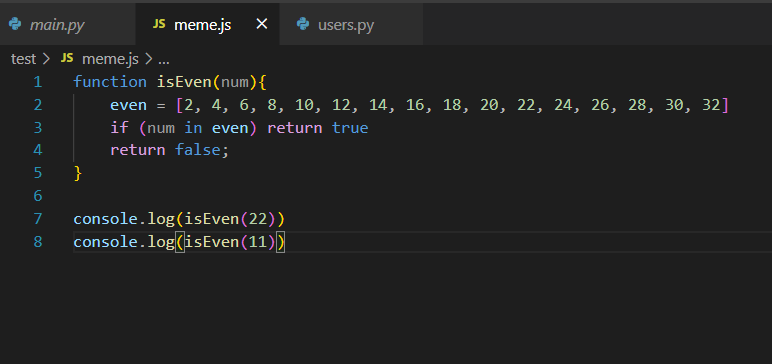Click the closing brace on line 5

click(77, 173)
